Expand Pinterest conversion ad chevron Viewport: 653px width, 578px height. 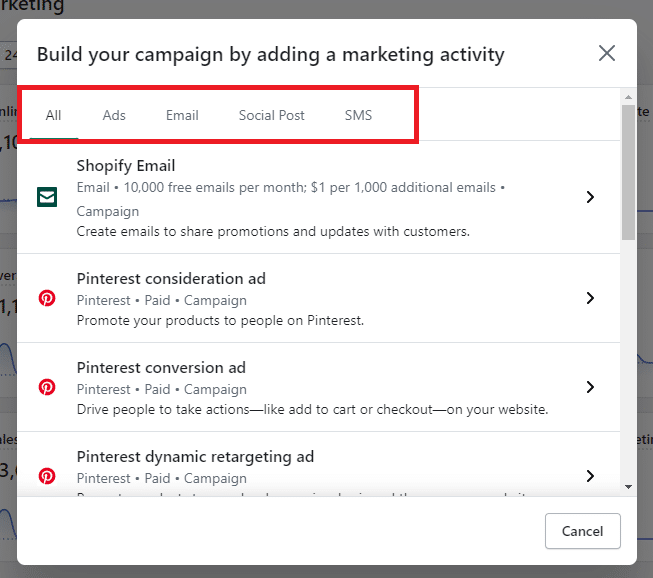pos(590,387)
